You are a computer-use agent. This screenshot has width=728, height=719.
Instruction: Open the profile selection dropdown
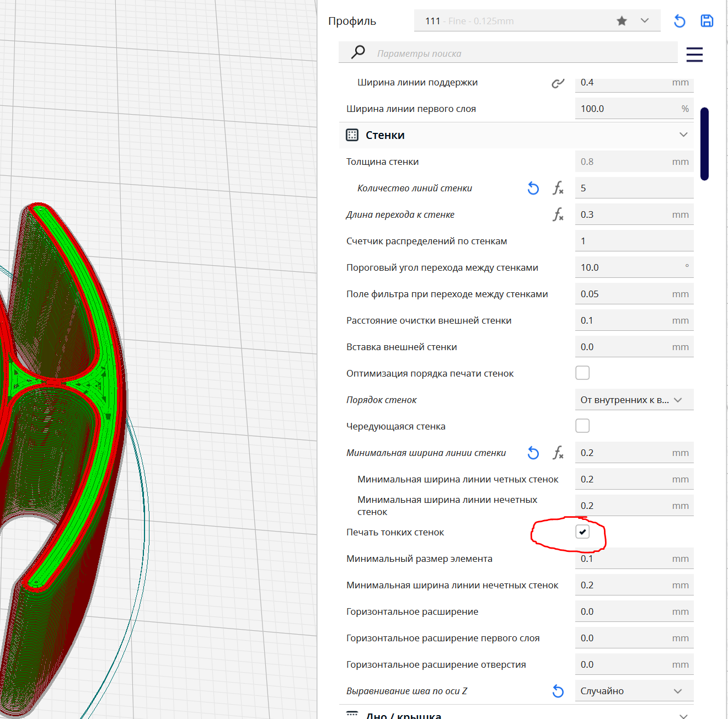(645, 21)
